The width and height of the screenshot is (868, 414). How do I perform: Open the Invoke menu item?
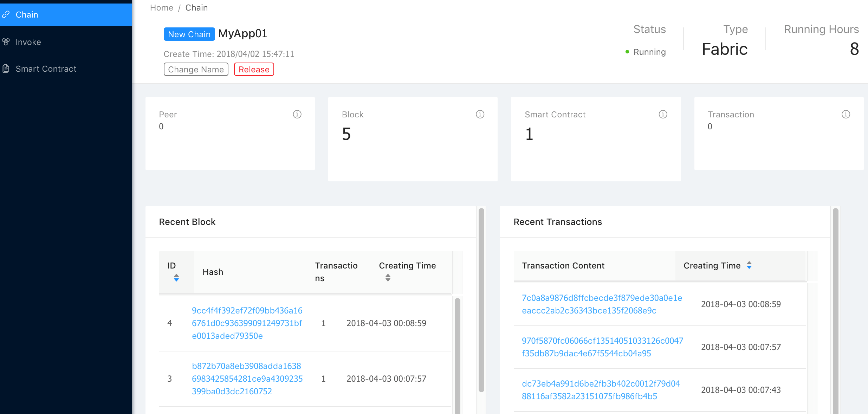[28, 42]
